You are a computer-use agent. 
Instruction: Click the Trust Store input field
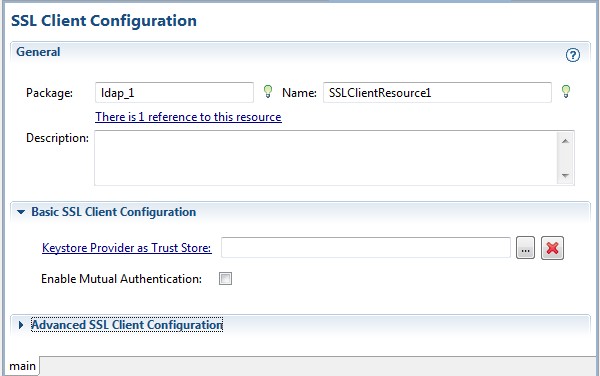tap(366, 247)
